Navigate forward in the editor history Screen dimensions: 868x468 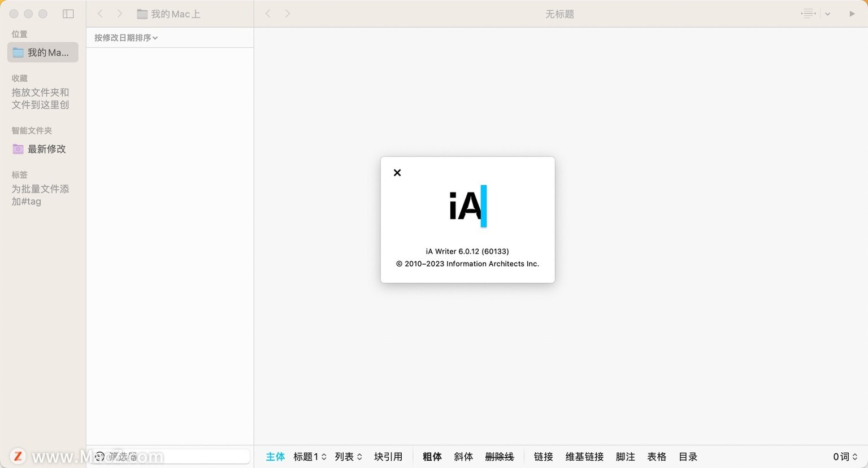tap(288, 14)
